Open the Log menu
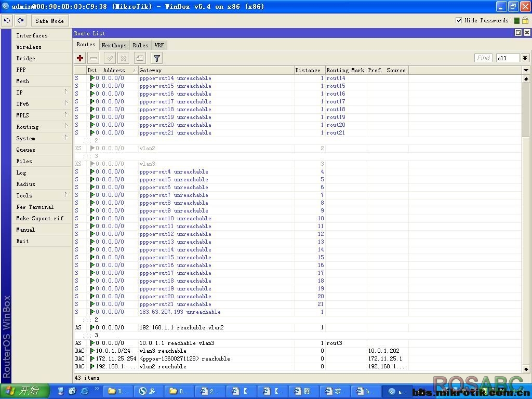Viewport: 532px width, 399px height. pyautogui.click(x=42, y=172)
